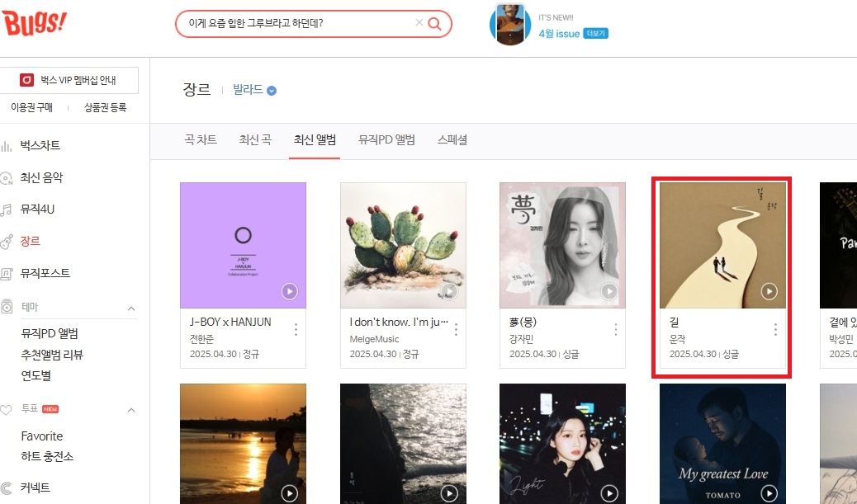Play the 夢(몽) album
The height and width of the screenshot is (504, 857).
click(x=609, y=291)
